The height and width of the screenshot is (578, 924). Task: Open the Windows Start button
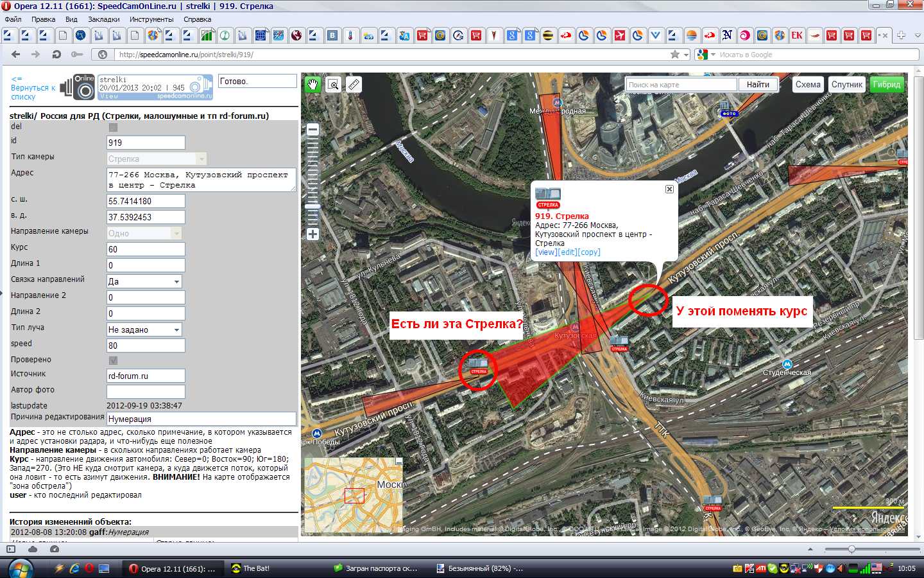[19, 568]
